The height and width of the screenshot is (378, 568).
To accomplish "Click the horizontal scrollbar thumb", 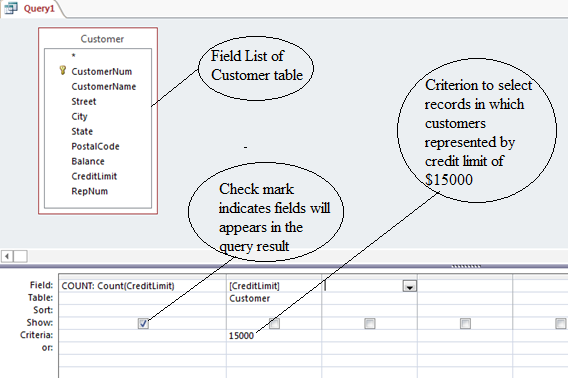I will [20, 256].
